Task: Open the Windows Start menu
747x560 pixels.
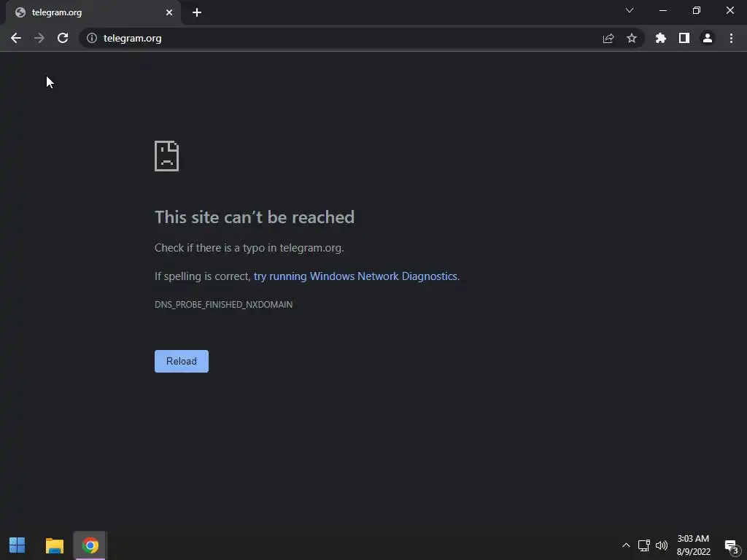Action: click(18, 545)
